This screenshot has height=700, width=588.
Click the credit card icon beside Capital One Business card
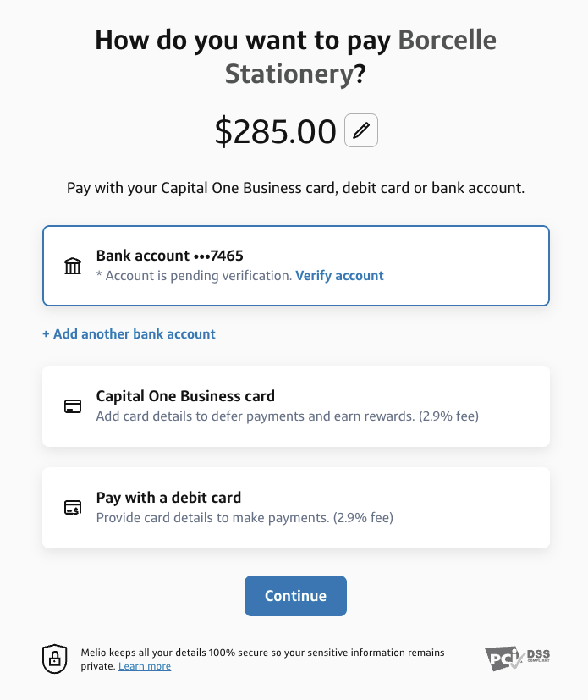pos(73,405)
